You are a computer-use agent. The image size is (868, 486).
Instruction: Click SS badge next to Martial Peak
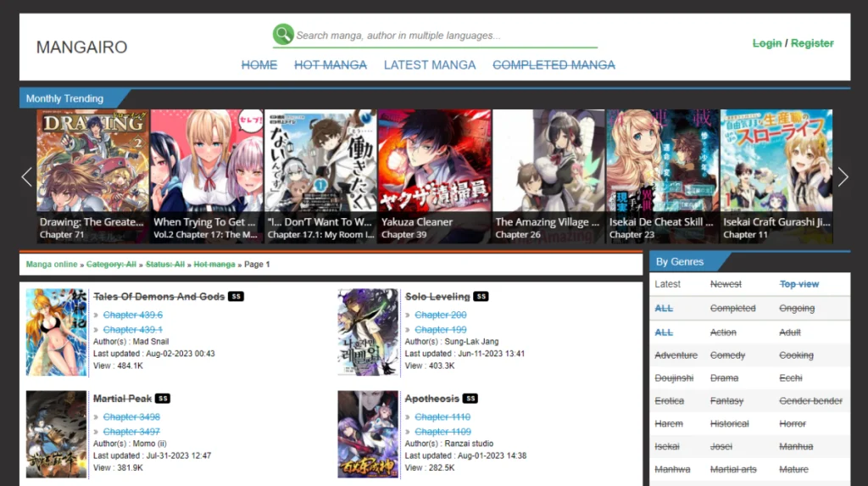click(x=163, y=399)
